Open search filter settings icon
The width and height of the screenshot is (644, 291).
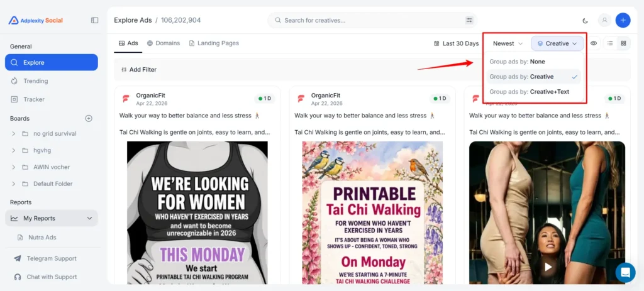(469, 20)
